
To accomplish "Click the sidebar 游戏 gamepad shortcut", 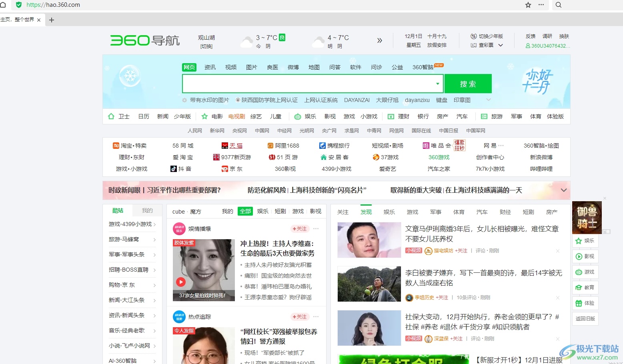I will click(x=585, y=272).
